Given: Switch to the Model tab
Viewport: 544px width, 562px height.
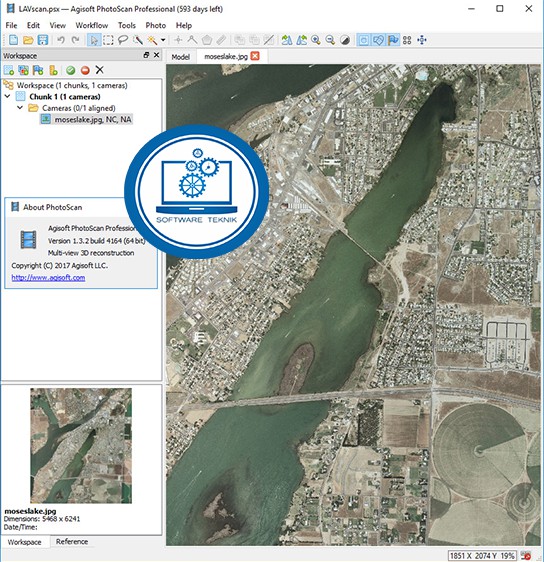Looking at the screenshot, I should 181,57.
